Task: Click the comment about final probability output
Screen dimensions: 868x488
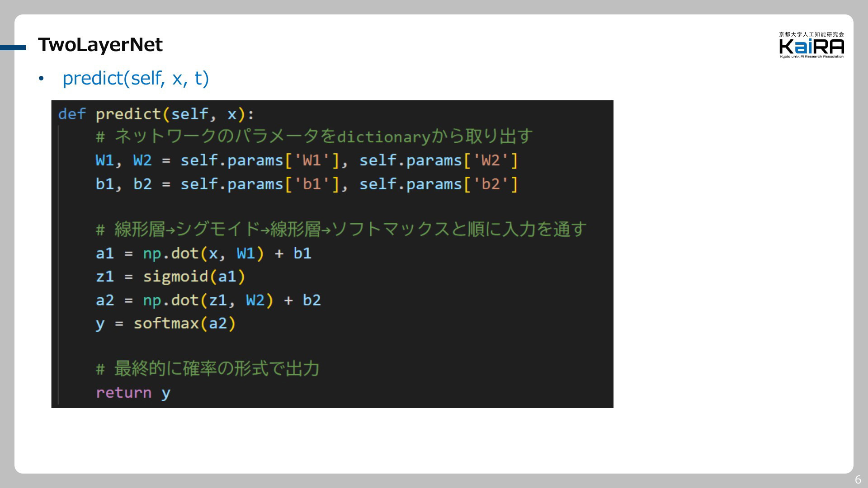Action: 208,369
